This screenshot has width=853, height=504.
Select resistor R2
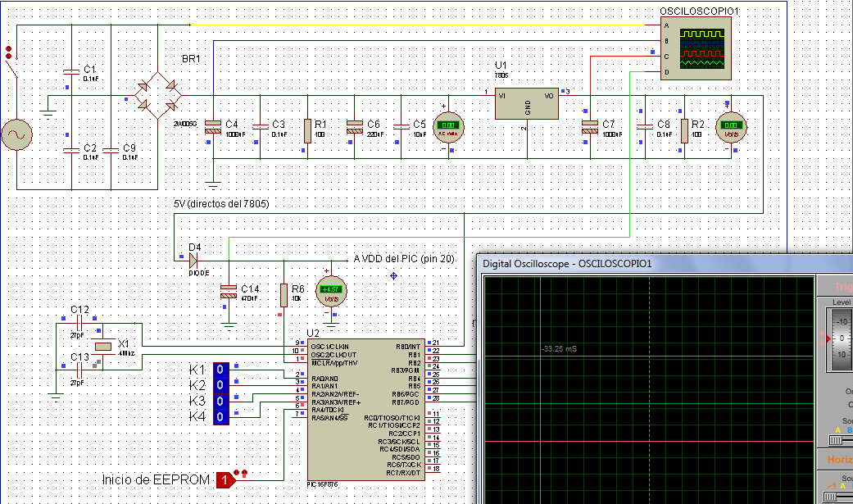click(x=684, y=131)
